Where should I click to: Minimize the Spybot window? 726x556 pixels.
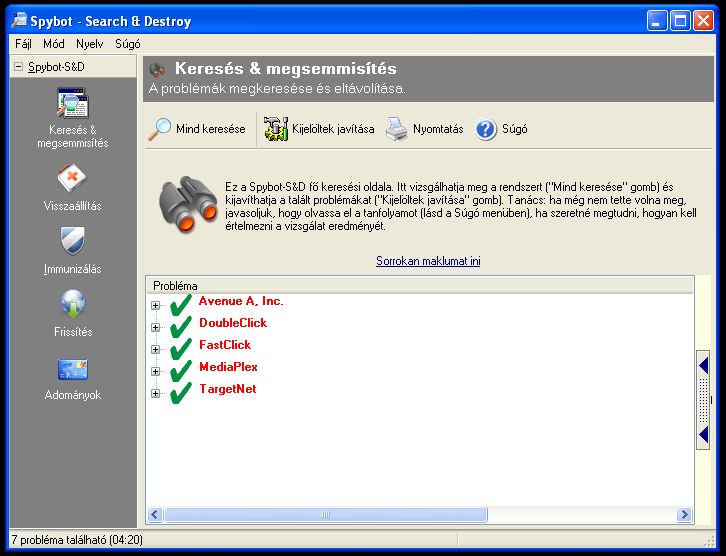pos(657,21)
